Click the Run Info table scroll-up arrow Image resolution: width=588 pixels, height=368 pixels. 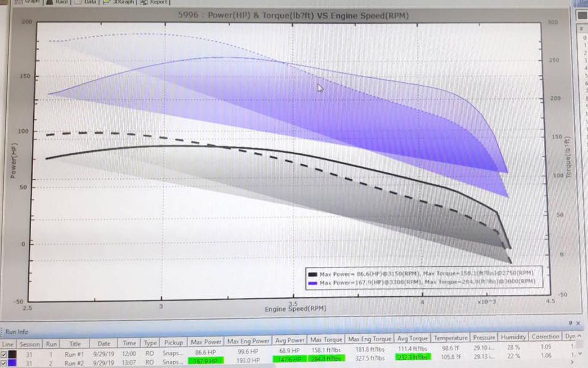tap(580, 335)
